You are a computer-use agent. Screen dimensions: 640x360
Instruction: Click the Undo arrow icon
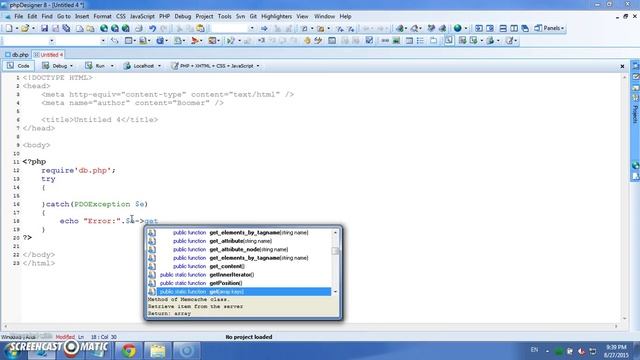pyautogui.click(x=152, y=28)
